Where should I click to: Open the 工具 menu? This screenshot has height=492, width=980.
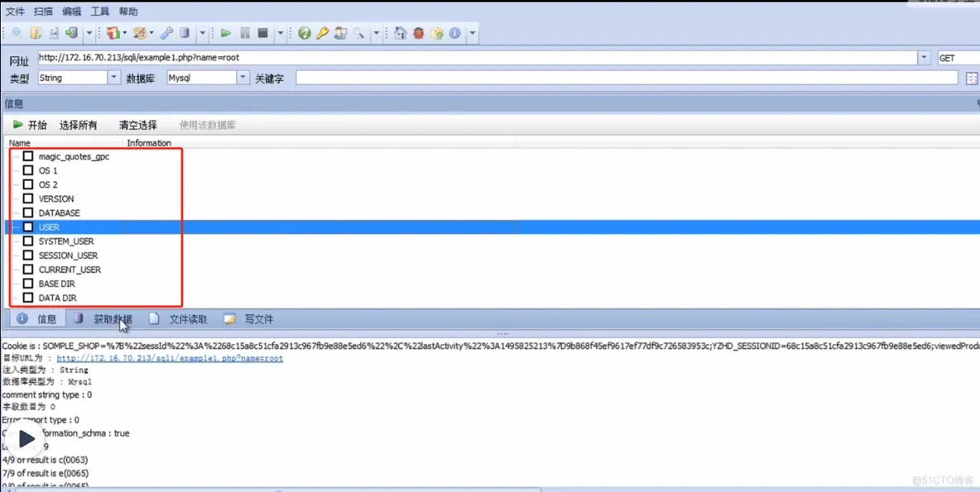point(100,12)
